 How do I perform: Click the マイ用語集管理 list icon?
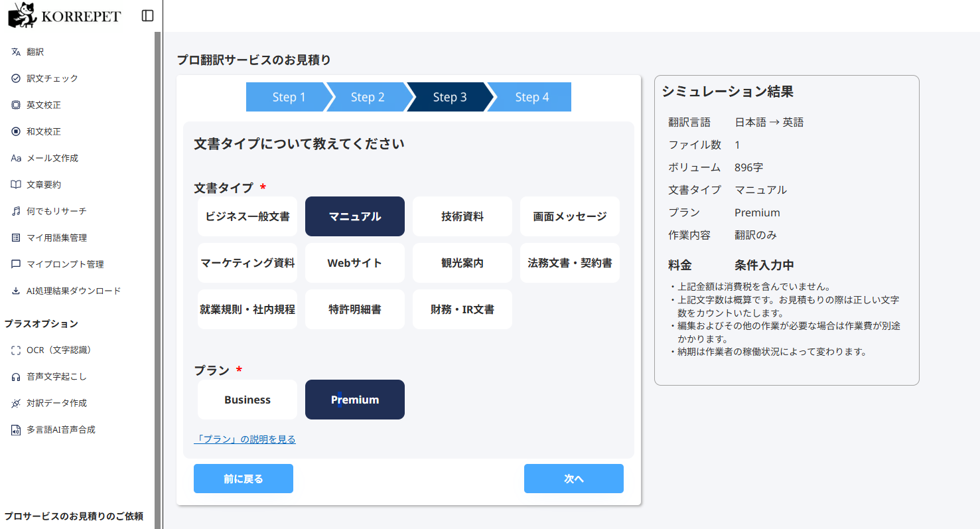pos(16,238)
